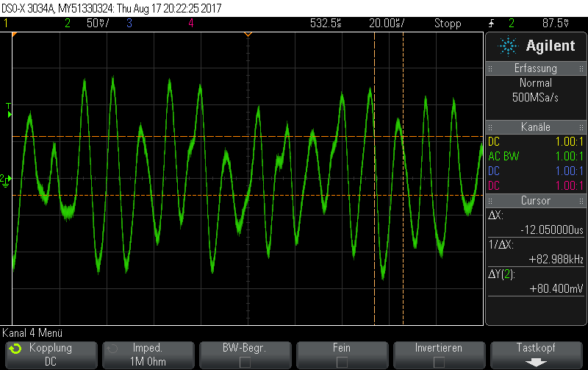This screenshot has height=370, width=588.
Task: Click the channel 2 ground reference marker
Action: 6,180
